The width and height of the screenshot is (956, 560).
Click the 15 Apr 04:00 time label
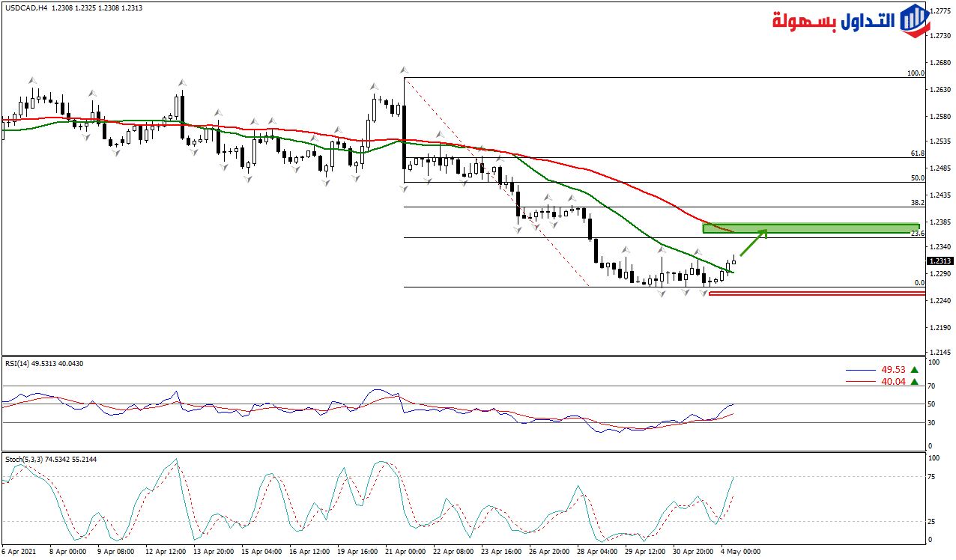261,551
